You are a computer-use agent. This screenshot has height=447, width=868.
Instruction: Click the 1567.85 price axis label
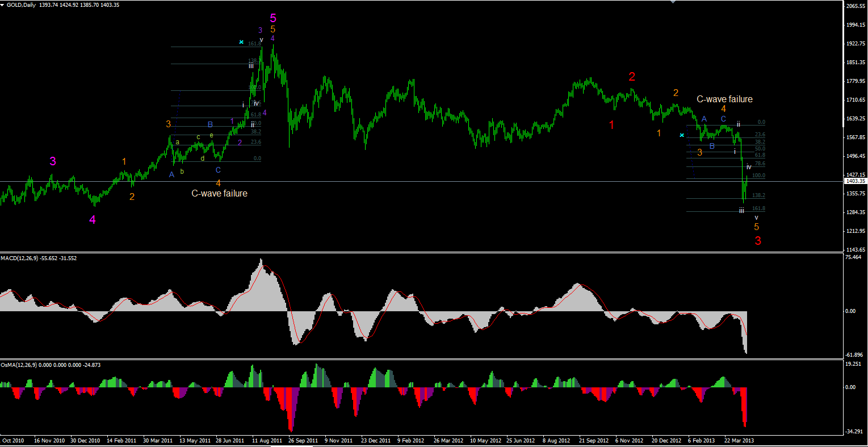[x=855, y=137]
